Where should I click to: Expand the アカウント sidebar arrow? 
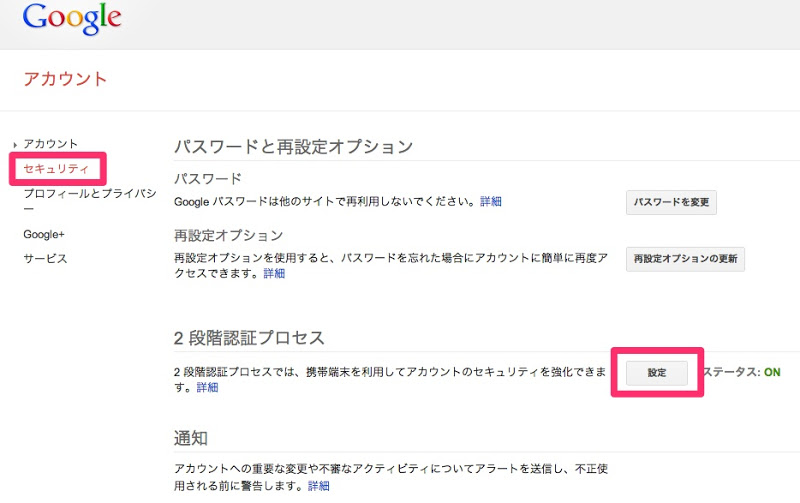click(x=15, y=145)
